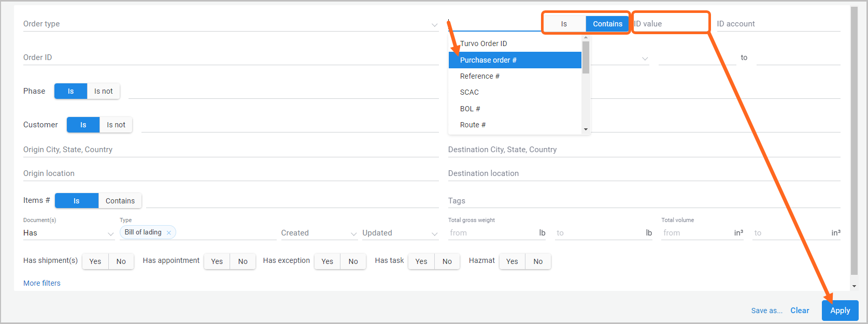
Task: Choose No for Has exception
Action: (x=353, y=261)
